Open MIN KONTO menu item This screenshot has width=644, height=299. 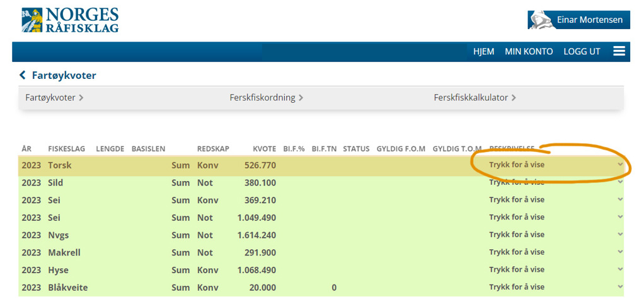(x=529, y=52)
